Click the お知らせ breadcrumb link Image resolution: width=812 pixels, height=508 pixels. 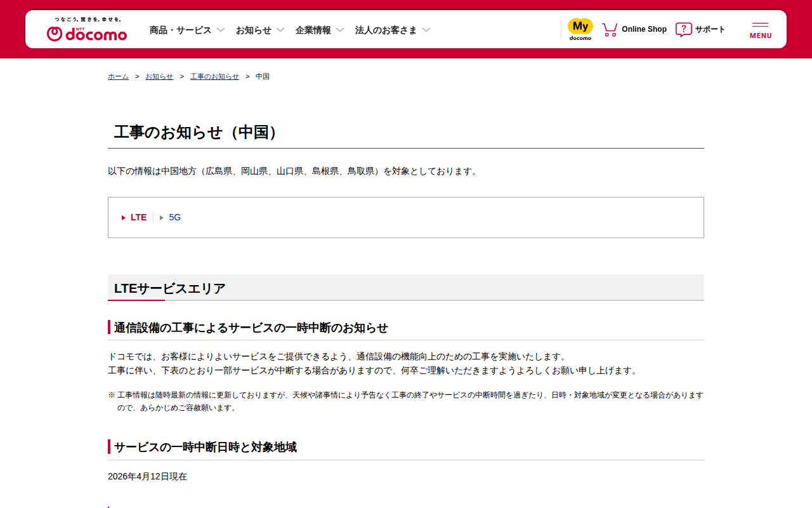(159, 76)
